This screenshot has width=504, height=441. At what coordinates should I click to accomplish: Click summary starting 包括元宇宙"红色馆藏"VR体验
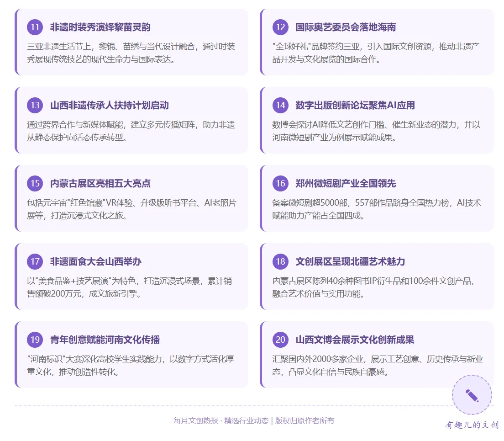(x=132, y=209)
